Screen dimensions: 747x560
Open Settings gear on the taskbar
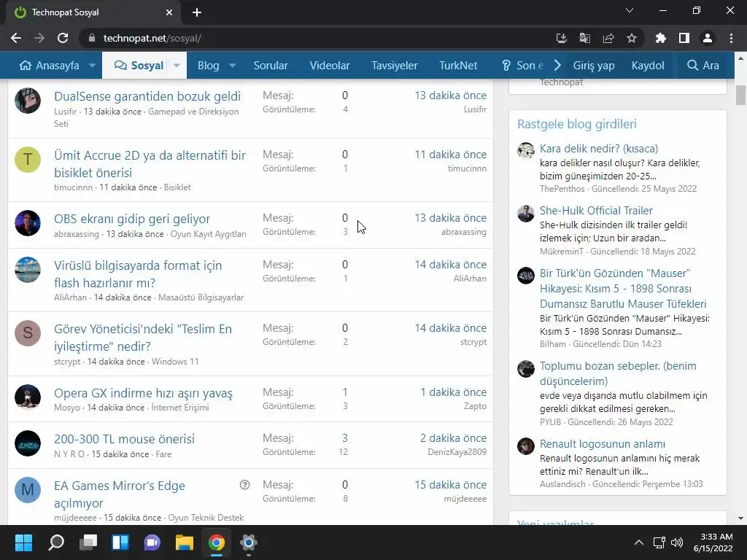coord(248,542)
